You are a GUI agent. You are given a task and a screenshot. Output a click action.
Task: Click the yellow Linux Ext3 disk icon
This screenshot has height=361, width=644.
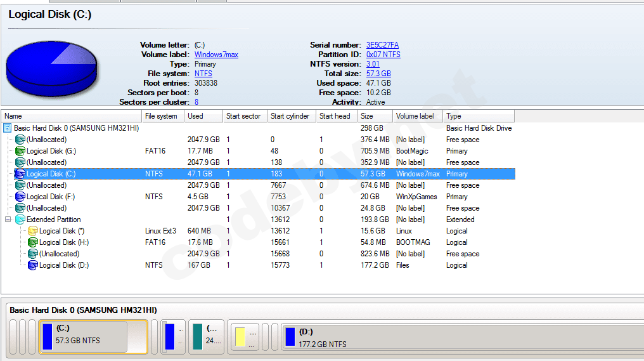point(33,231)
